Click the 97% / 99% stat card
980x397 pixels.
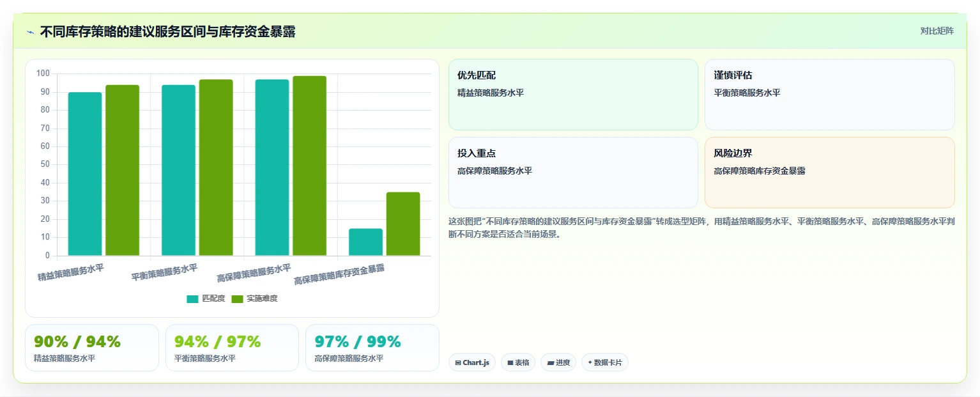point(372,348)
